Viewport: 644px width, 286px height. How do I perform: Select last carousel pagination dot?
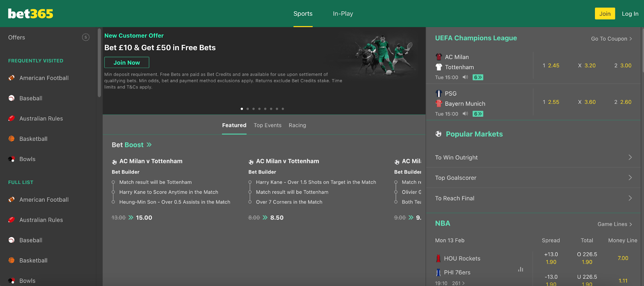[x=283, y=109]
